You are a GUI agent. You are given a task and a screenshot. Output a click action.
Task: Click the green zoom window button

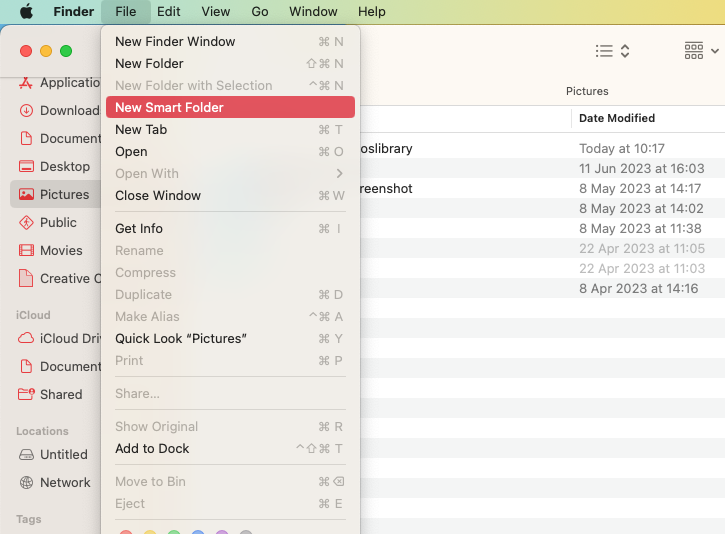(66, 51)
